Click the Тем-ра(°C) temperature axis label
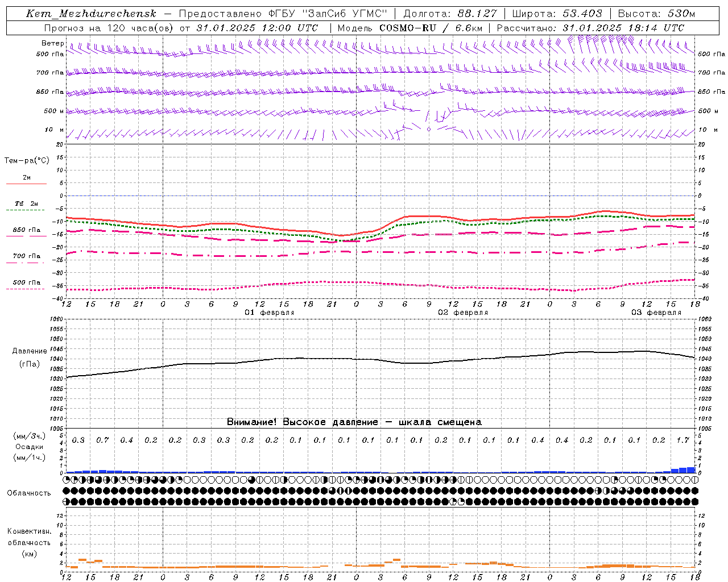The height and width of the screenshot is (582, 728). (27, 161)
